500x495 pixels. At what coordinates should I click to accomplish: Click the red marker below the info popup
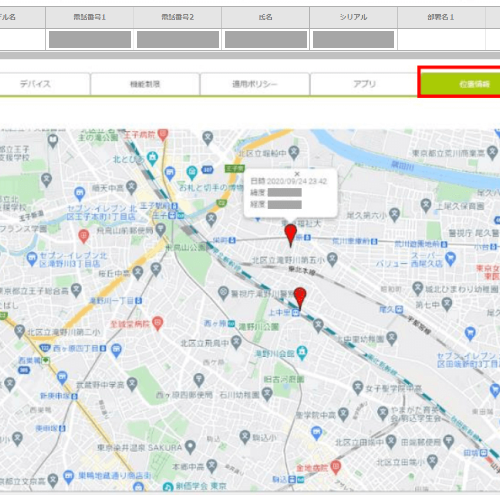click(x=291, y=235)
